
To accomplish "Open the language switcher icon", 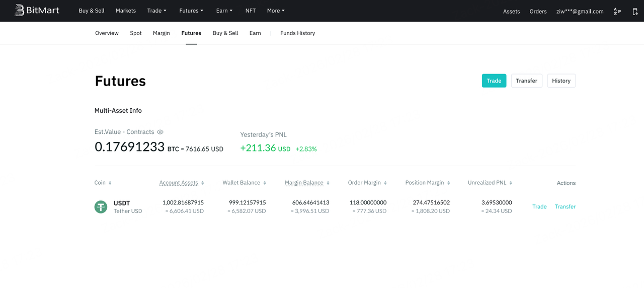I will coord(617,11).
